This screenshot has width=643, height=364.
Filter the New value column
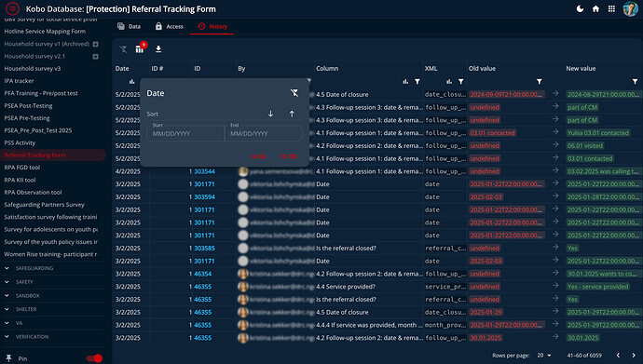(x=635, y=82)
